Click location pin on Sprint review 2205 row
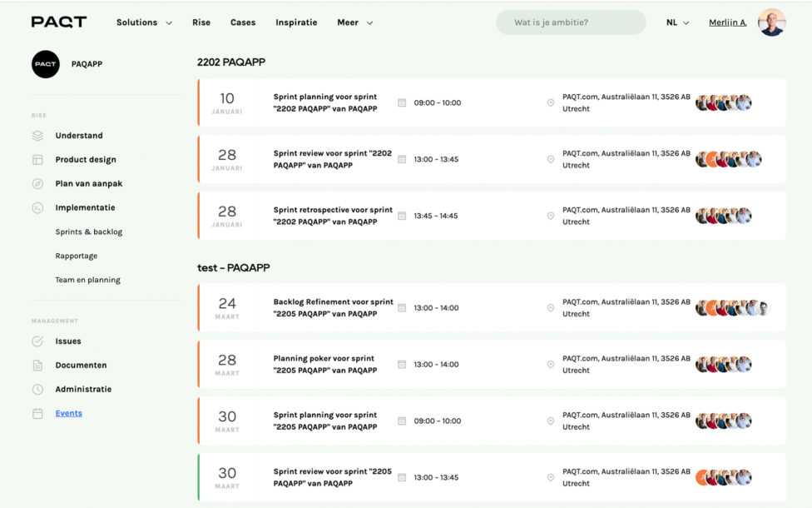812x508 pixels. pyautogui.click(x=551, y=477)
